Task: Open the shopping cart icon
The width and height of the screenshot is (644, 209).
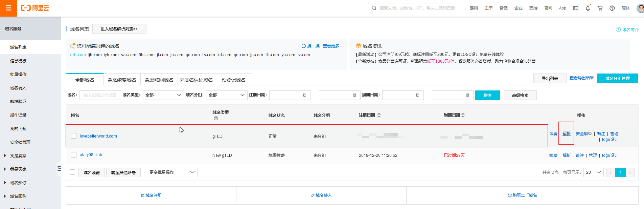Action: click(600, 8)
